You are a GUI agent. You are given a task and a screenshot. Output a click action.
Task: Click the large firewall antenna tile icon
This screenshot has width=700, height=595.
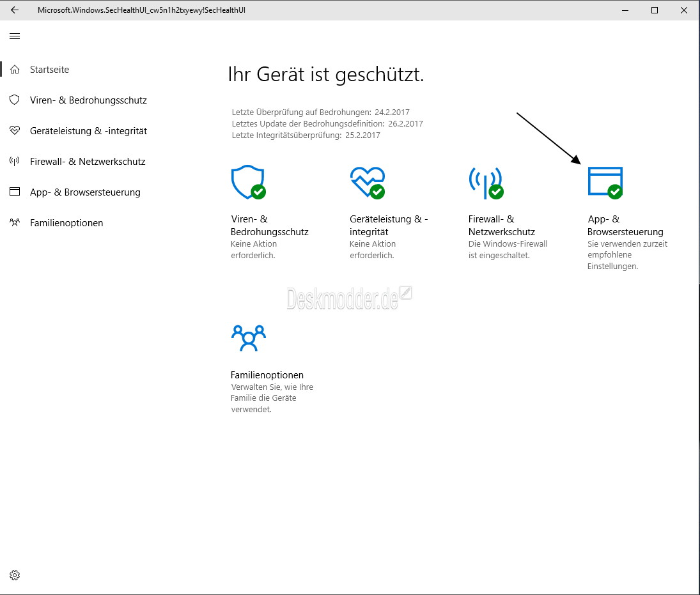coord(486,183)
